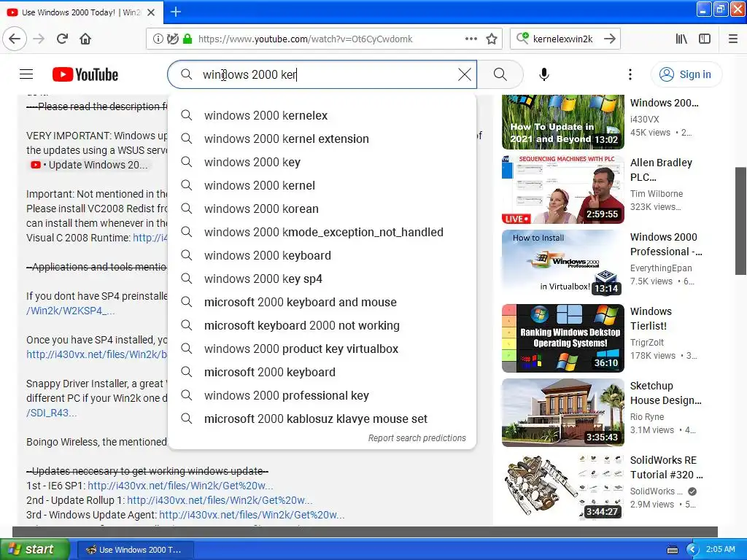
Task: Open YouTube settings three-dot menu
Action: tap(630, 74)
